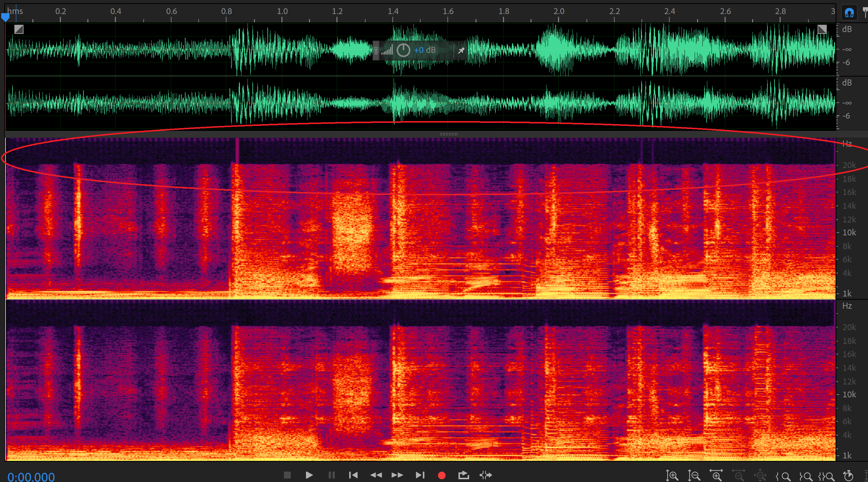This screenshot has width=868, height=482.
Task: Start recording with the red Record button
Action: [x=441, y=475]
